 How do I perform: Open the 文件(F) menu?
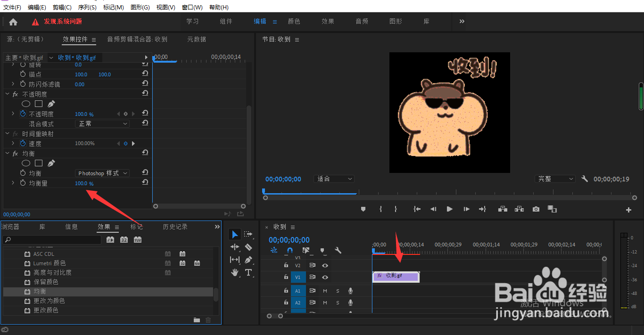tap(12, 8)
